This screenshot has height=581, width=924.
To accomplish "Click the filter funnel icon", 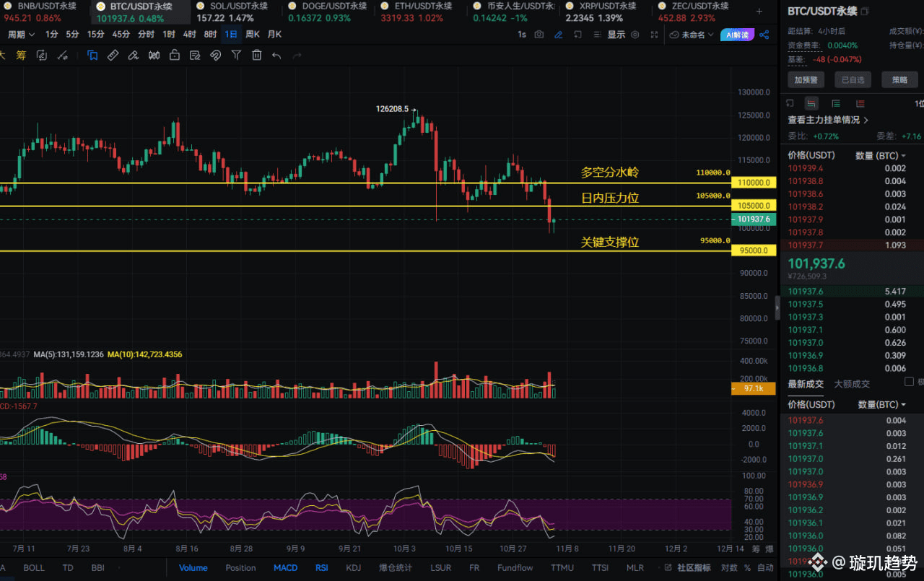I will (236, 55).
